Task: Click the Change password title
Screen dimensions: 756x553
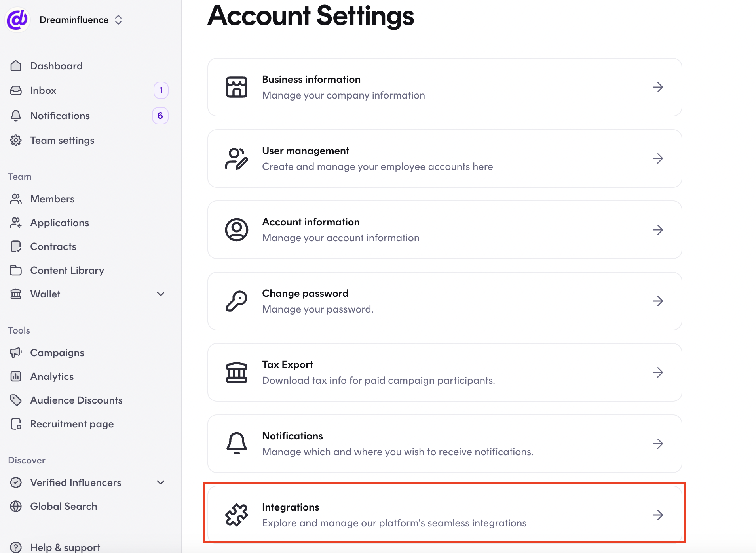Action: (x=305, y=294)
